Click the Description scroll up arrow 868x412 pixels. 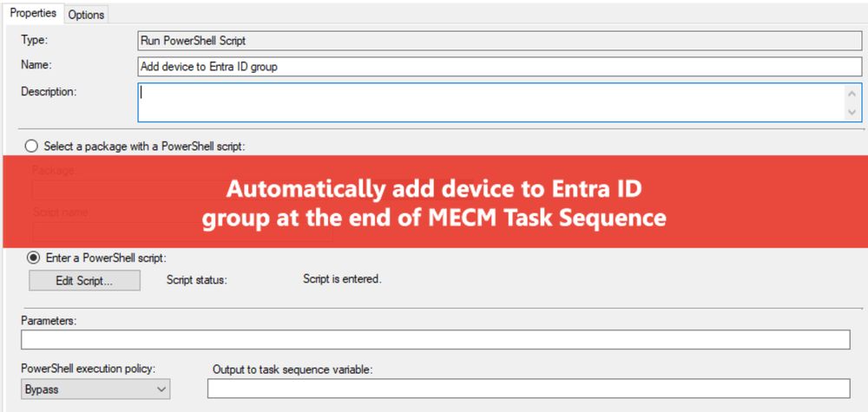pyautogui.click(x=852, y=93)
